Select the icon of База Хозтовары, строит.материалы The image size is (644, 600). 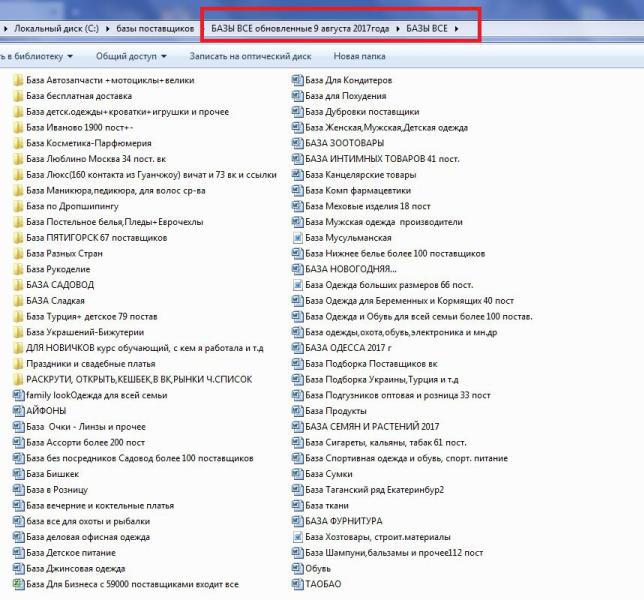297,537
